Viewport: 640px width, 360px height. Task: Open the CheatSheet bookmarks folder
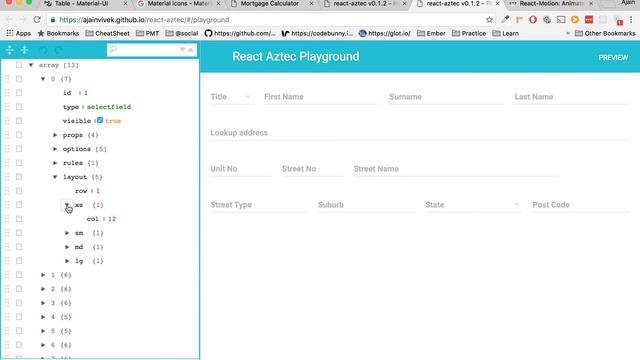(107, 33)
